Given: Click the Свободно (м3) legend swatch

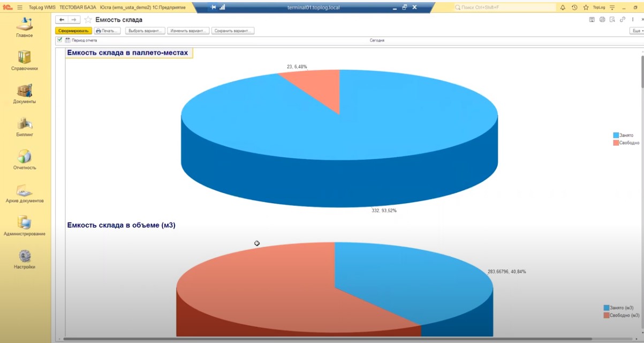Looking at the screenshot, I should coord(607,315).
